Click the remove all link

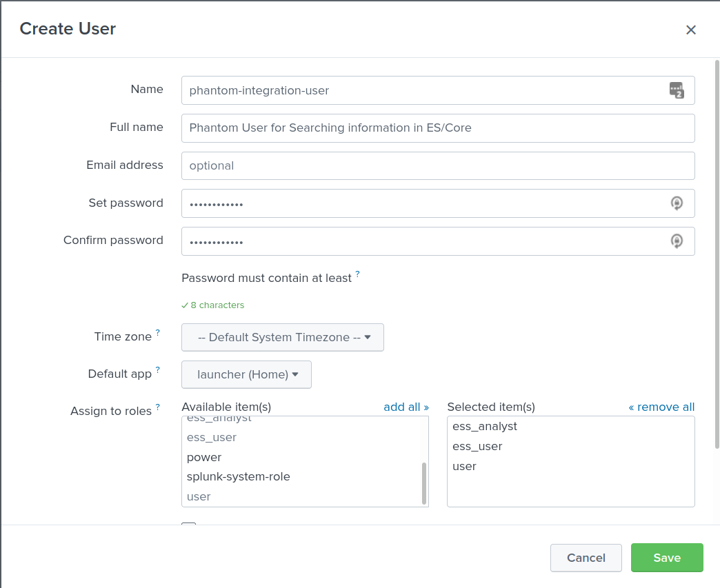pos(661,407)
